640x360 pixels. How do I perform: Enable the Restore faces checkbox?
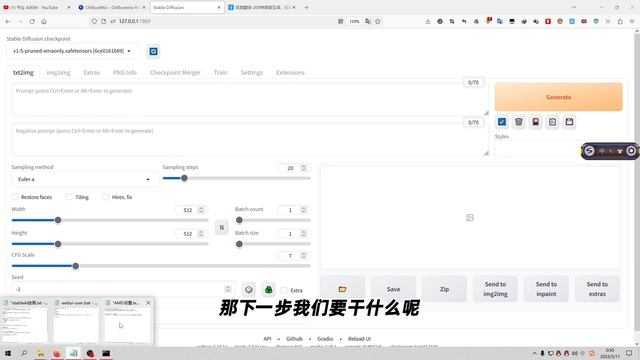pos(15,197)
